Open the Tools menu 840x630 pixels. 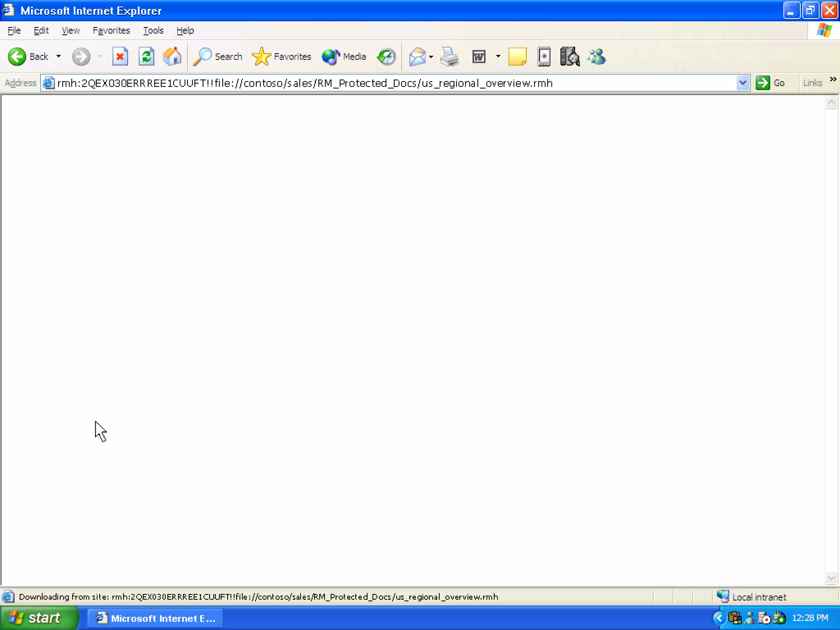tap(153, 30)
